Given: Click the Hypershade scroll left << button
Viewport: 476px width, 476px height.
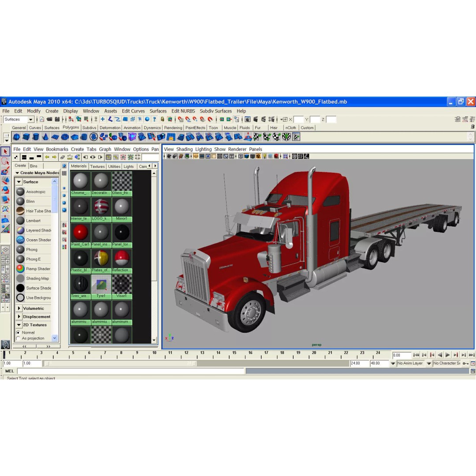Looking at the screenshot, I should point(25,346).
